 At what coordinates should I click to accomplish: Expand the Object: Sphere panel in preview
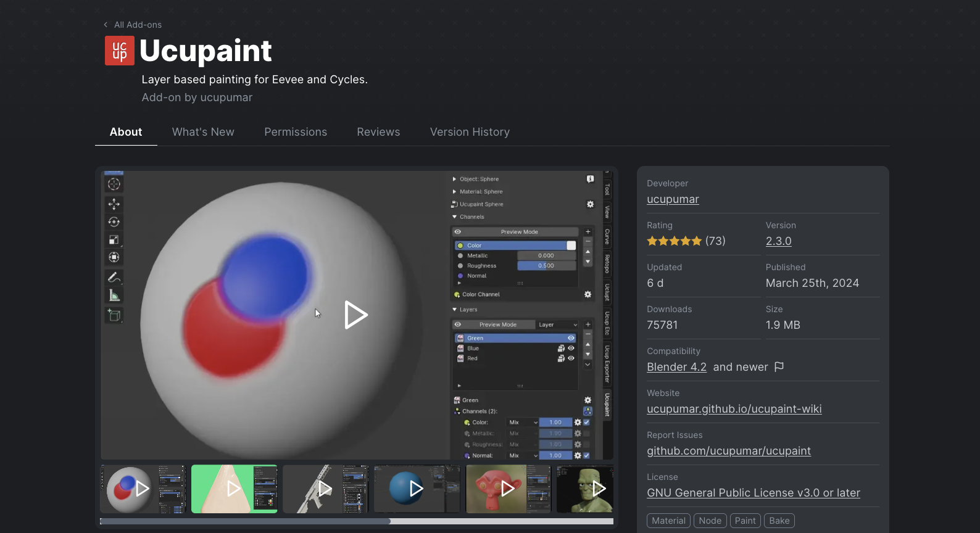pos(455,179)
